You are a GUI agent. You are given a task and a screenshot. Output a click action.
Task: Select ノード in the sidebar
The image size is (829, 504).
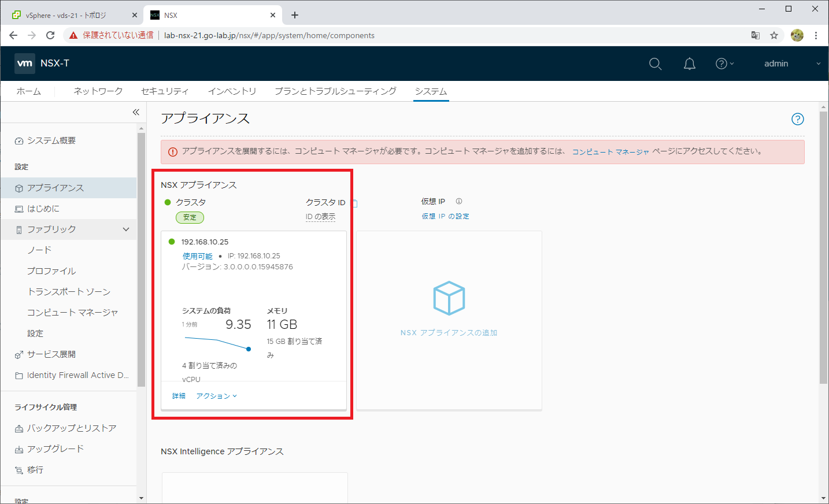point(39,250)
